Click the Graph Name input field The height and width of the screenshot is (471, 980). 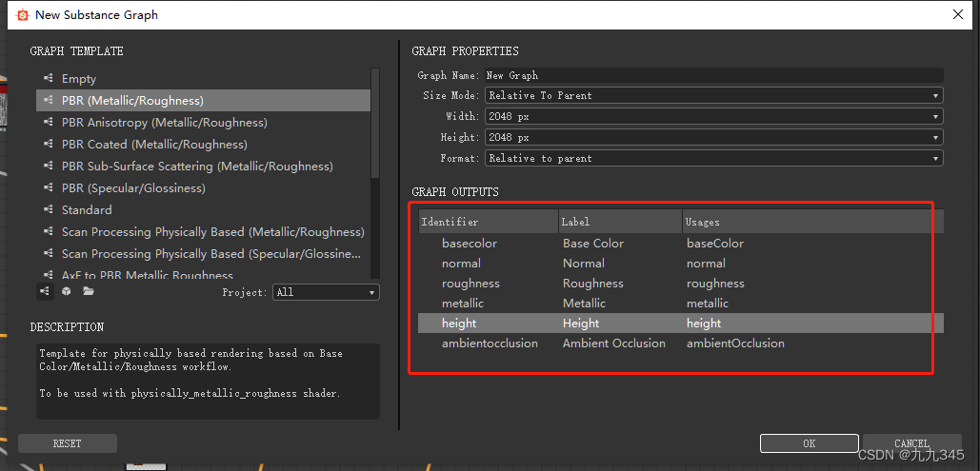[x=713, y=75]
